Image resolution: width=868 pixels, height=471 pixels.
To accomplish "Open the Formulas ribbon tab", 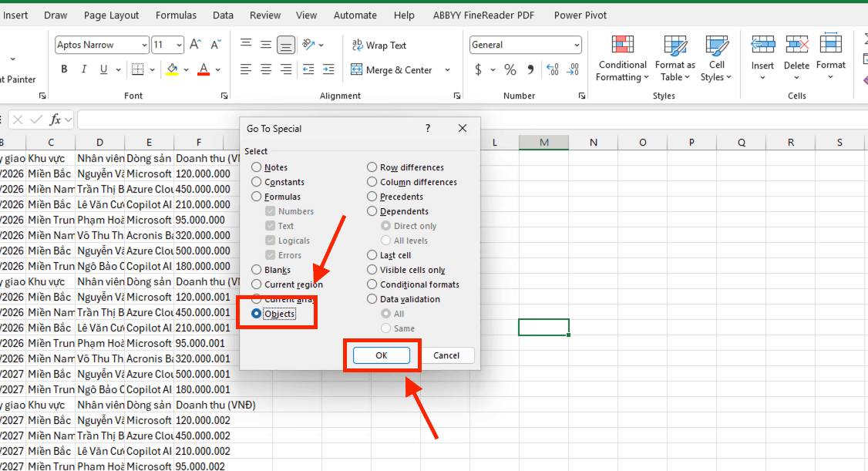I will (x=176, y=15).
